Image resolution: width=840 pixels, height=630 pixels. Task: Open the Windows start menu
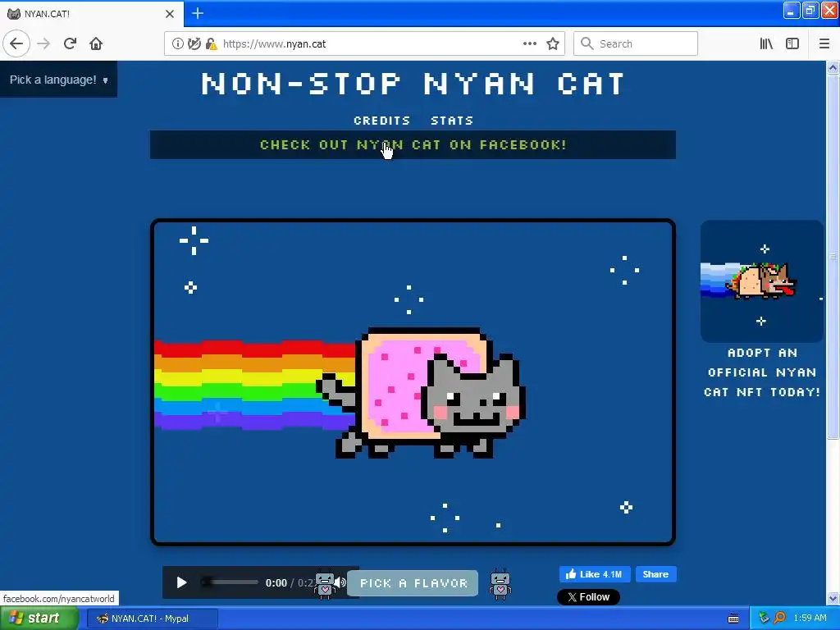pos(39,619)
